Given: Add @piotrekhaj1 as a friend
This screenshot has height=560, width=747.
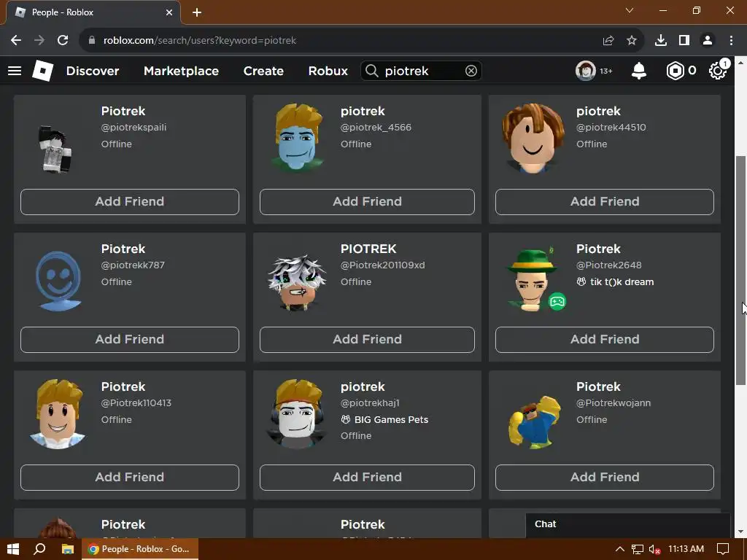Looking at the screenshot, I should coord(367,477).
